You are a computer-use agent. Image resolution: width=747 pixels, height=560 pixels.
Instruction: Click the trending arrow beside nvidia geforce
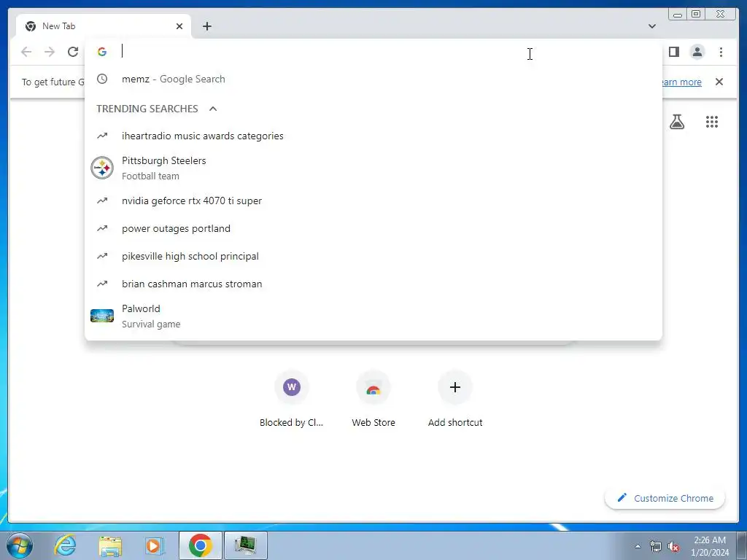[102, 201]
